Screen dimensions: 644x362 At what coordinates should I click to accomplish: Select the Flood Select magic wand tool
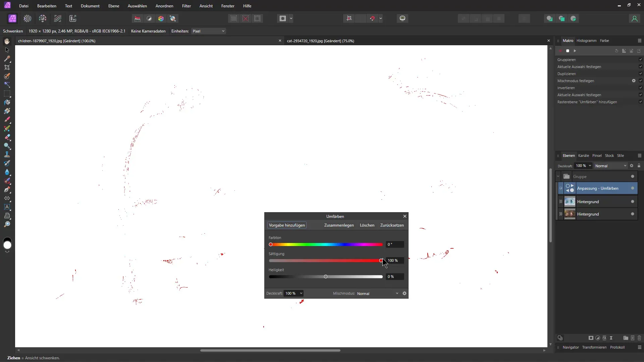7,85
